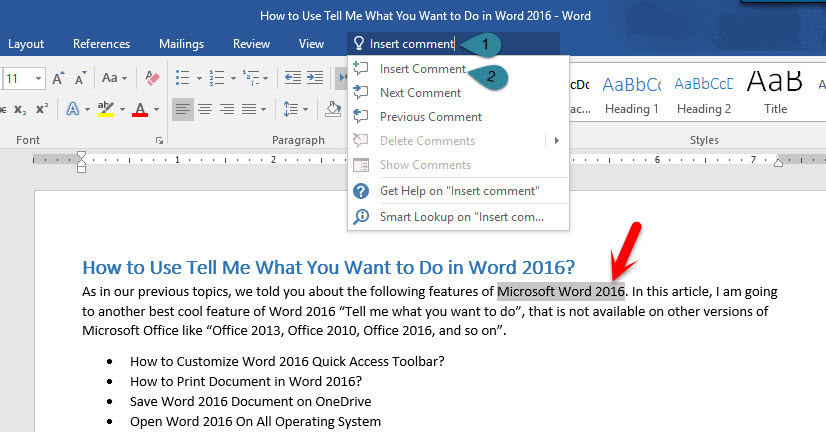826x432 pixels.
Task: Toggle superscript formatting
Action: pos(42,109)
